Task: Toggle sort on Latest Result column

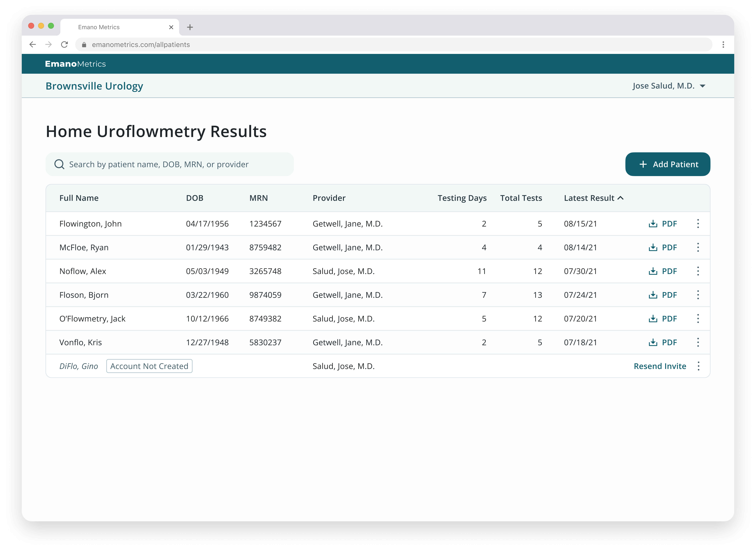Action: (x=594, y=198)
